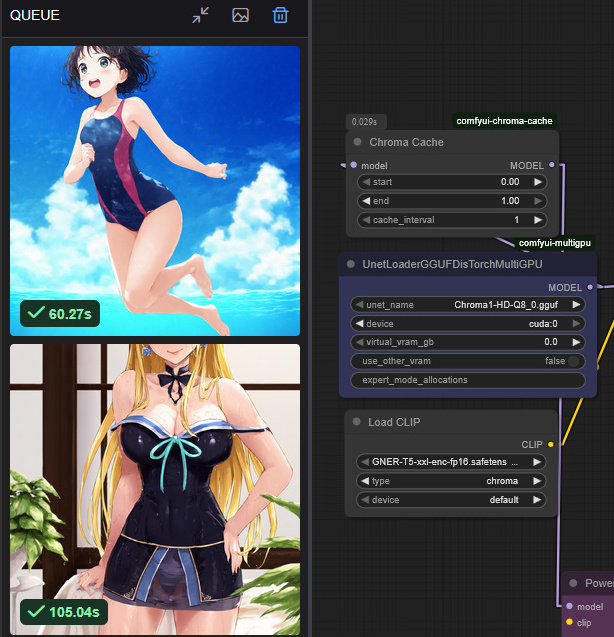Collapse the Power node via its dot
614x637 pixels.
pyautogui.click(x=573, y=583)
